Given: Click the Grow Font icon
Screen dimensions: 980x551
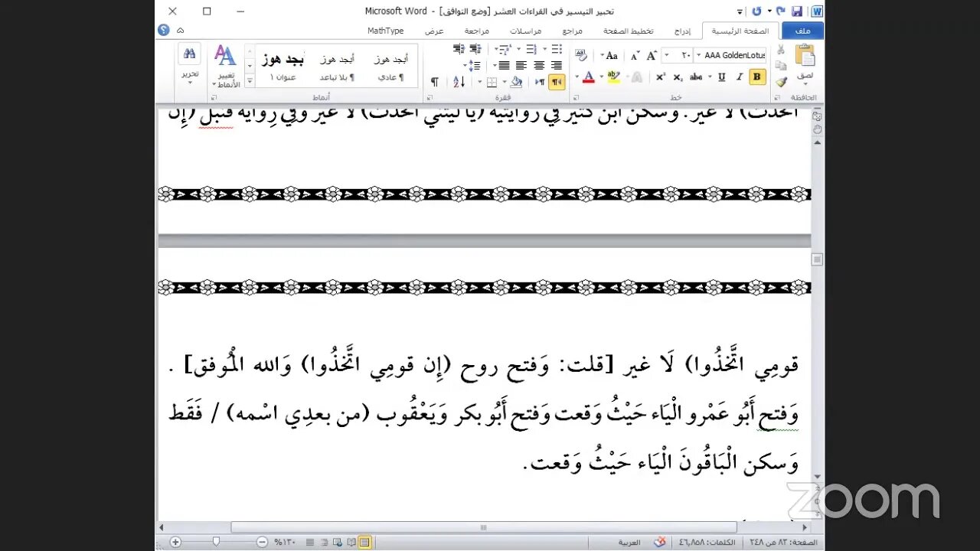Looking at the screenshot, I should (652, 56).
